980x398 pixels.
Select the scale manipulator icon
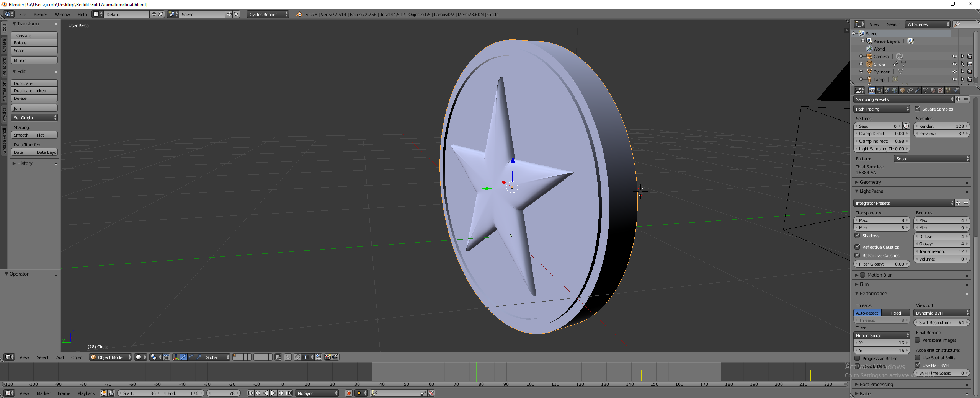(x=199, y=357)
